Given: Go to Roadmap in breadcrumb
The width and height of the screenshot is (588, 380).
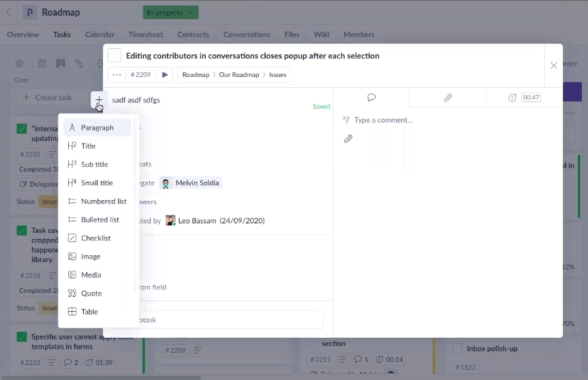Looking at the screenshot, I should pos(196,75).
